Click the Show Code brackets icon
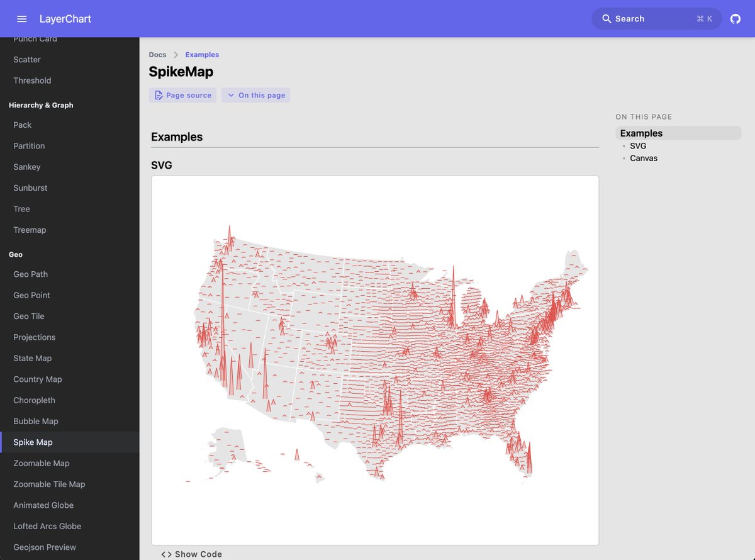The image size is (755, 560). click(x=167, y=554)
